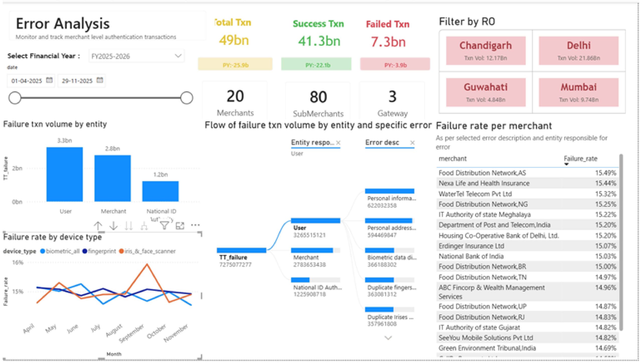
Task: Click the drill up arrow icon
Action: 98,226
